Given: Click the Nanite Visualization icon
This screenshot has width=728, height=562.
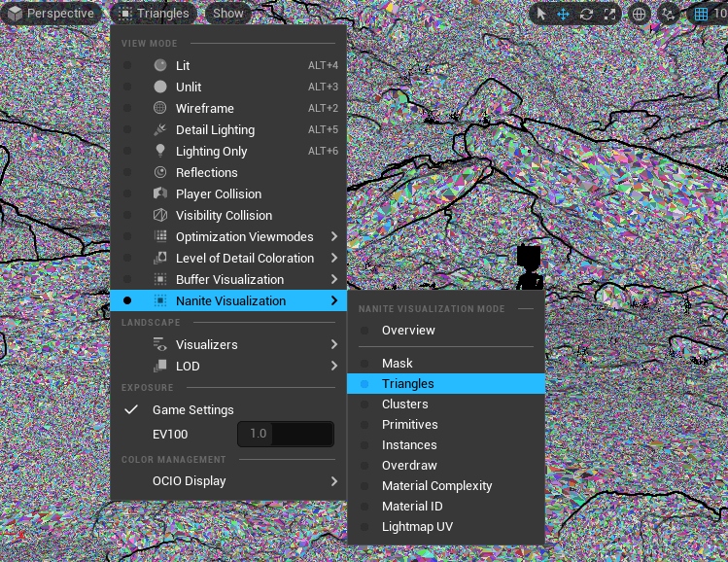Looking at the screenshot, I should [x=160, y=300].
